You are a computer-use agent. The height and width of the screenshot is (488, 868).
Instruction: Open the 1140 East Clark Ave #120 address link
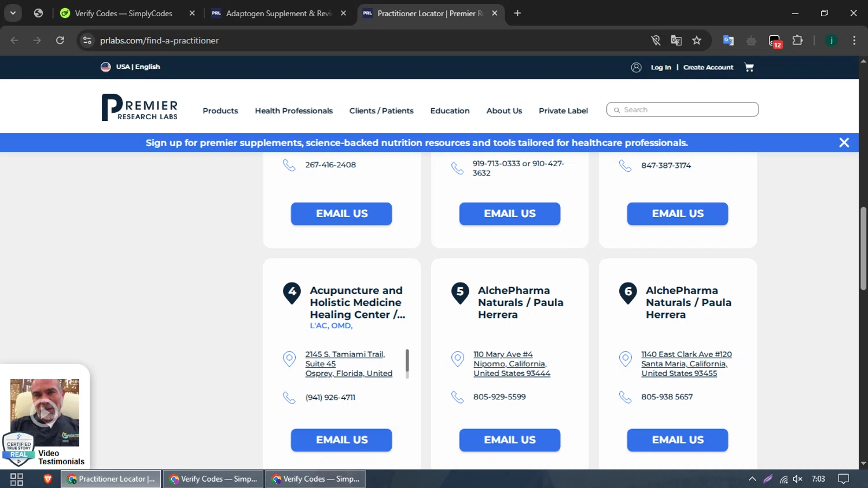click(686, 364)
